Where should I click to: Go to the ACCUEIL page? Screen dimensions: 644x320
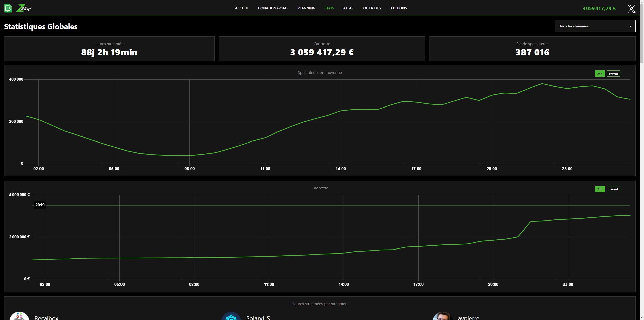click(x=242, y=8)
